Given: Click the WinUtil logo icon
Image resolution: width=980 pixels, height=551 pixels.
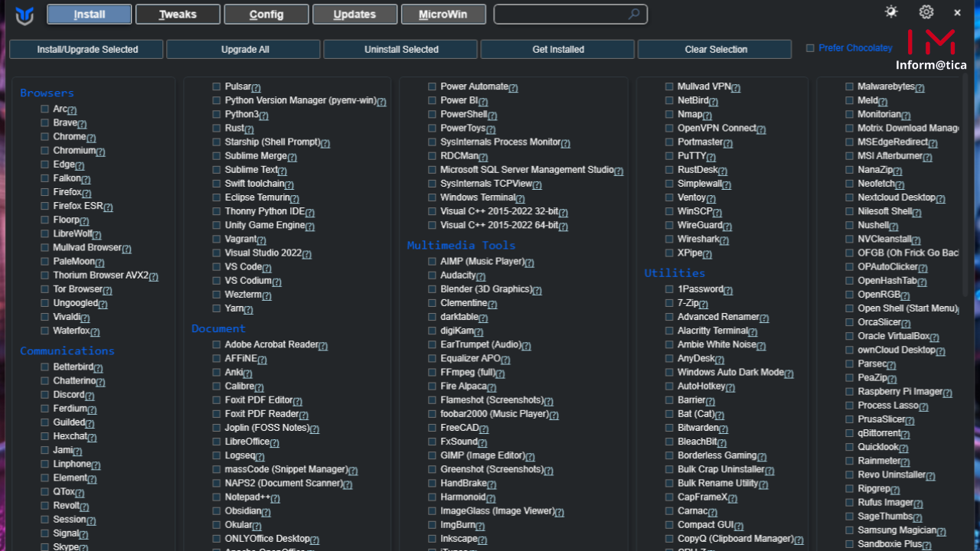Looking at the screenshot, I should pos(24,15).
